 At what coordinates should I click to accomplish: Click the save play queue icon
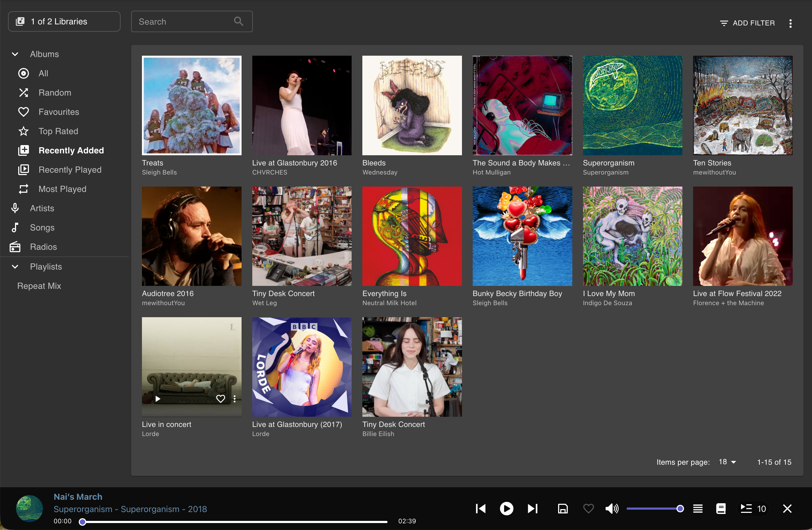tap(563, 509)
